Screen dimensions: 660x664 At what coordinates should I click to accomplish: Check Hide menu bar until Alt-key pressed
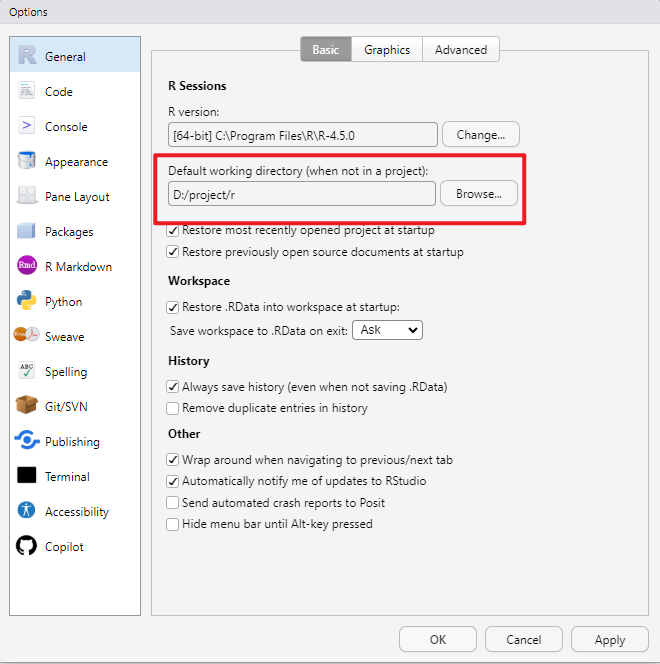pos(173,524)
